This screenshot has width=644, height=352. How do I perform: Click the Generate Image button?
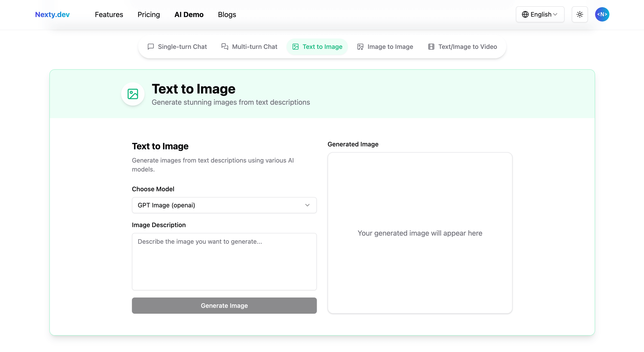(x=224, y=306)
